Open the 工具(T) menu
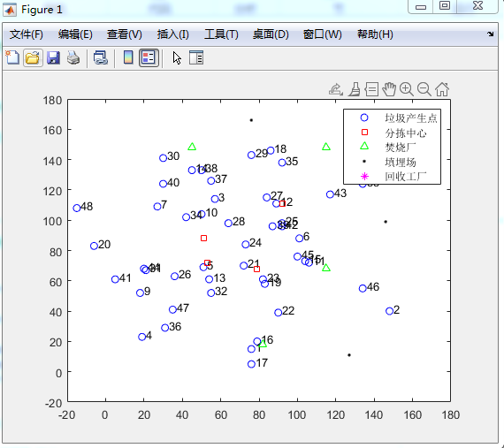The width and height of the screenshot is (504, 448). point(221,34)
